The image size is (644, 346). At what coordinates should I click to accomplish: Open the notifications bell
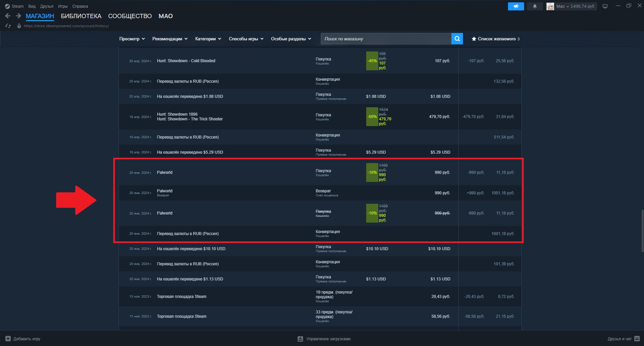coord(535,6)
